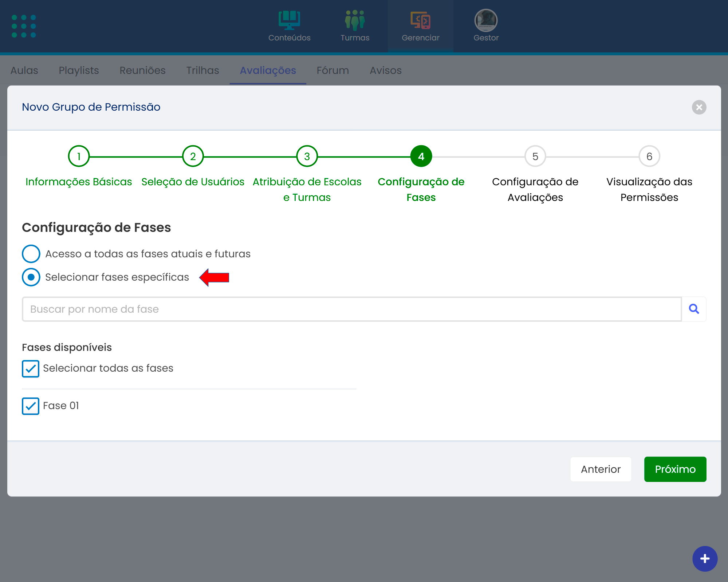This screenshot has height=582, width=728.
Task: Click the Gestor profile avatar
Action: [x=486, y=20]
